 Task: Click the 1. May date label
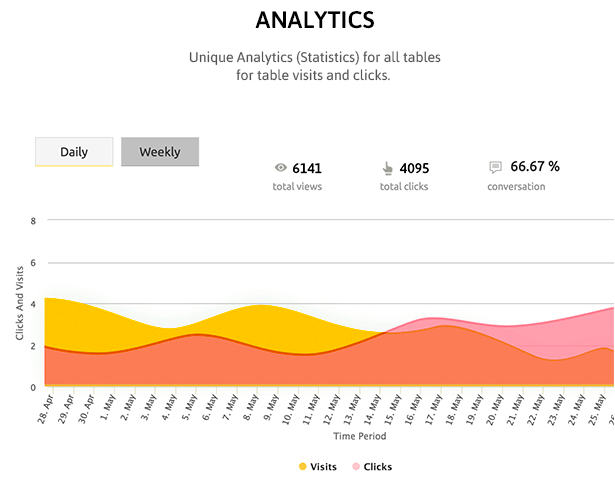coord(108,408)
